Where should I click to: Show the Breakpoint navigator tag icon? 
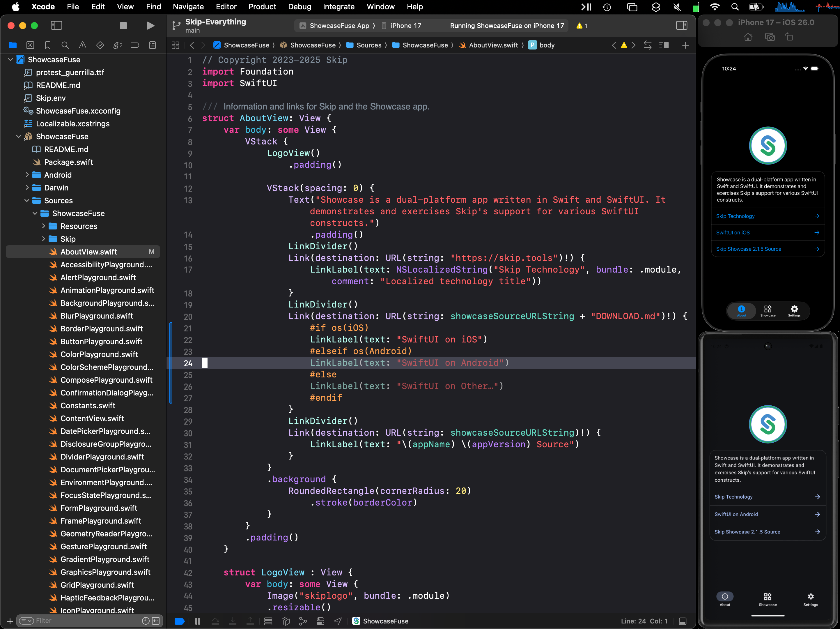pos(135,45)
